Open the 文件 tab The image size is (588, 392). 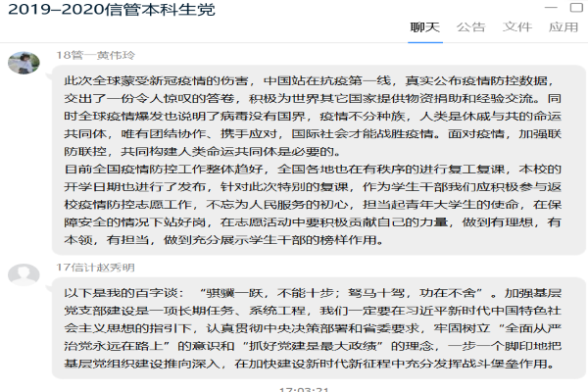coord(517,27)
